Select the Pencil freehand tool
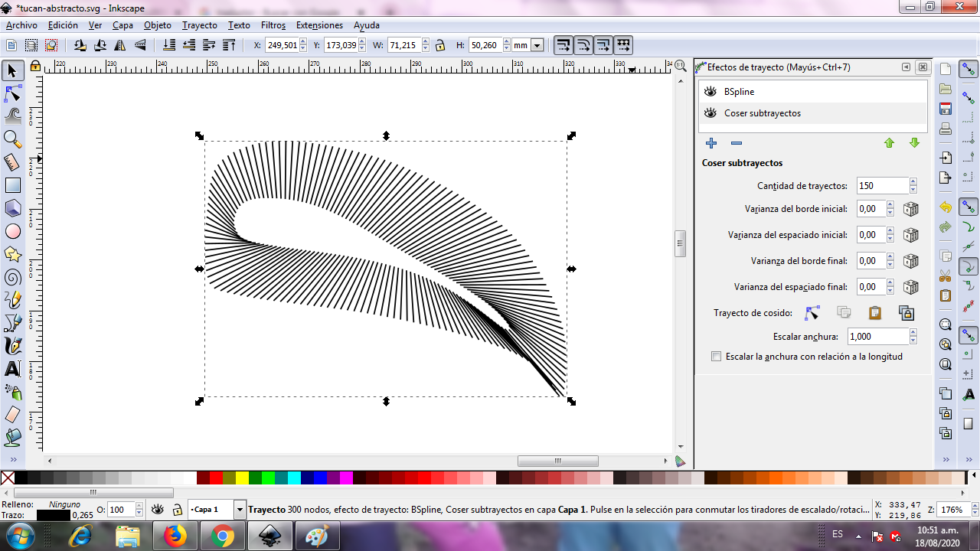 coord(12,300)
